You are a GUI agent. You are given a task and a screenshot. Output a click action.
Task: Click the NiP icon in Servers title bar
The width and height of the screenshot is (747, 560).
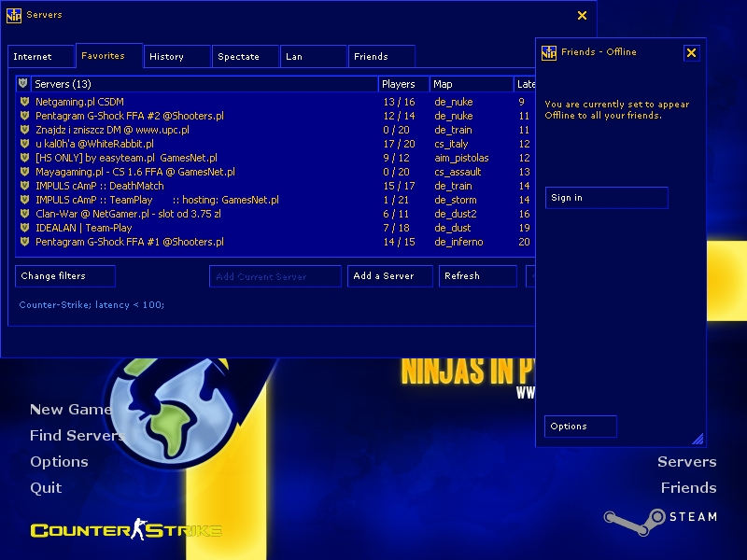point(14,15)
